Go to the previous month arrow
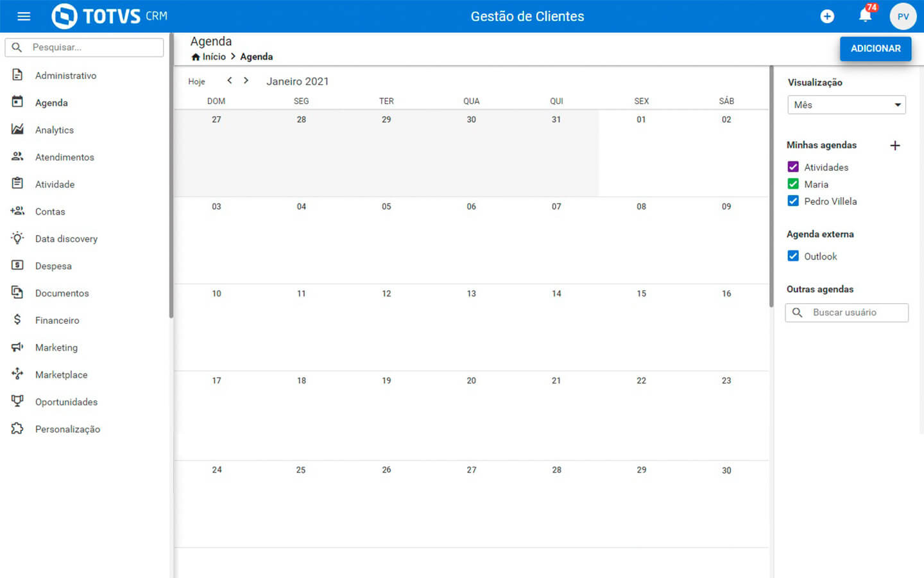The image size is (924, 578). 230,81
